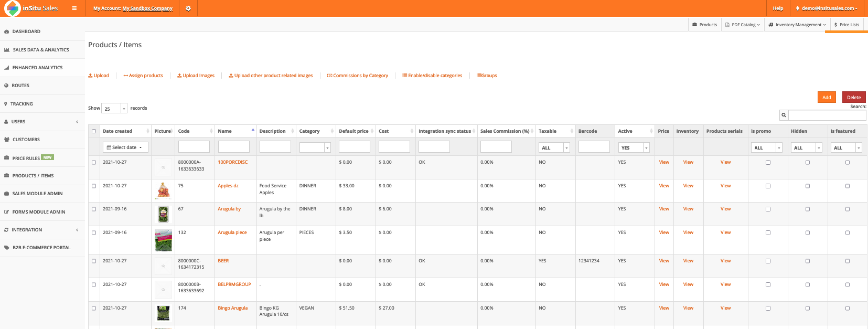The width and height of the screenshot is (868, 329).
Task: Open the Arugula piece product link
Action: point(232,232)
